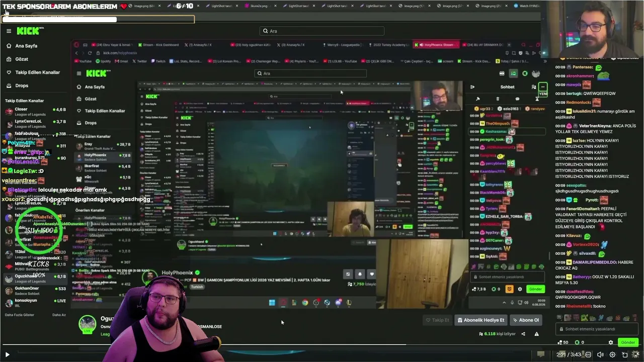Share the stream via outer share icon
644x362 pixels.
click(x=523, y=334)
